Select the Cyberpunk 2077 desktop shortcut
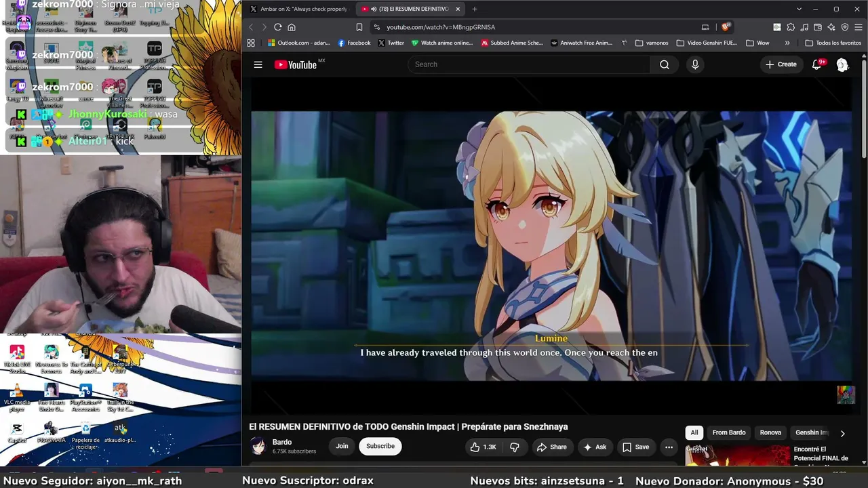868x488 pixels. (120, 359)
